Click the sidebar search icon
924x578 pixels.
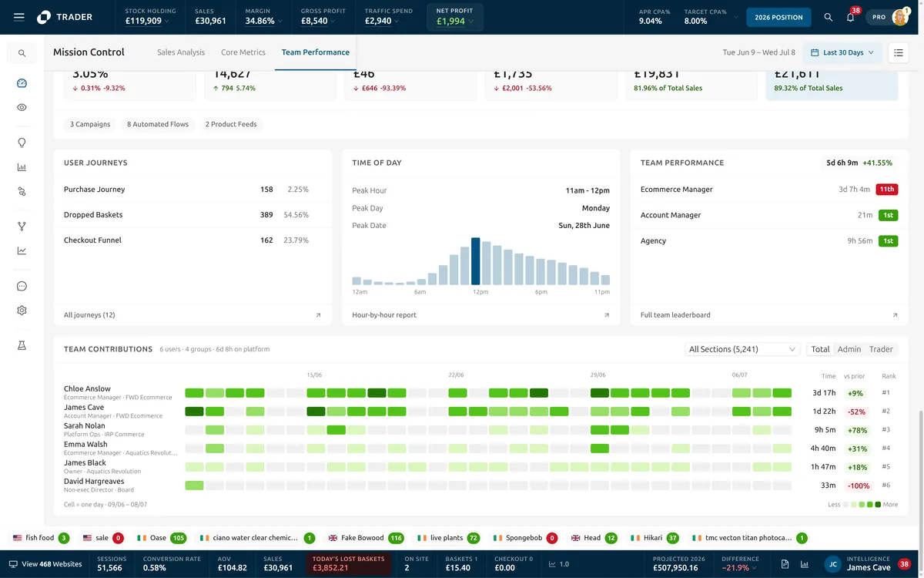coord(22,53)
